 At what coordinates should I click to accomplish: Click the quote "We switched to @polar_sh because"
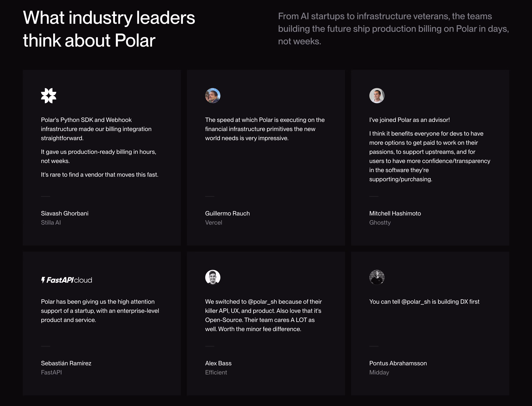pos(264,315)
